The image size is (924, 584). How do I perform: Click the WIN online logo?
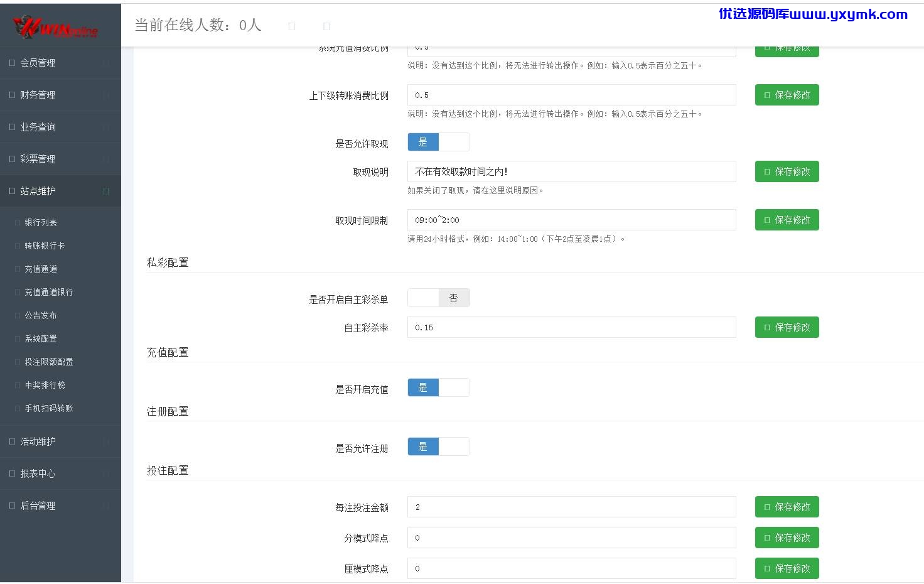pos(56,26)
